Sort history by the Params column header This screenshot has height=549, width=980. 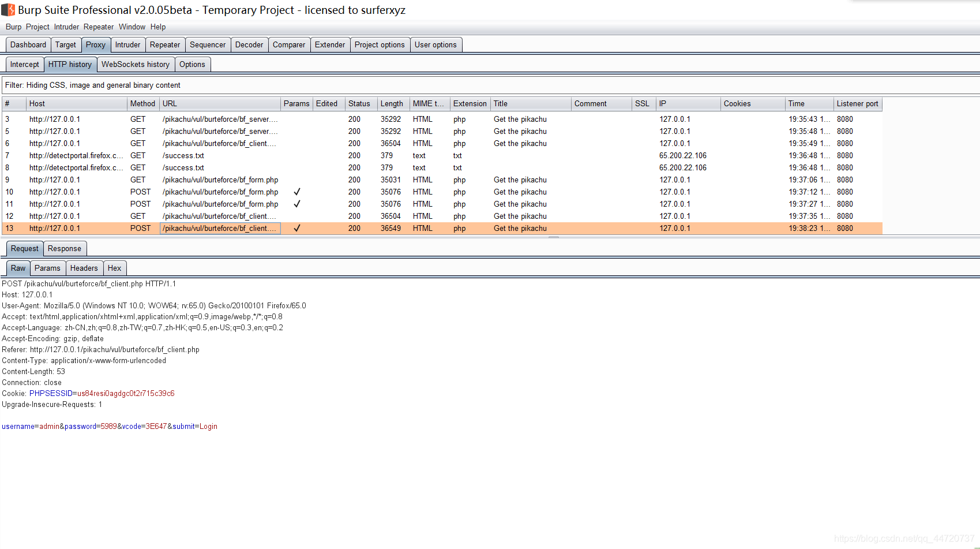(296, 103)
